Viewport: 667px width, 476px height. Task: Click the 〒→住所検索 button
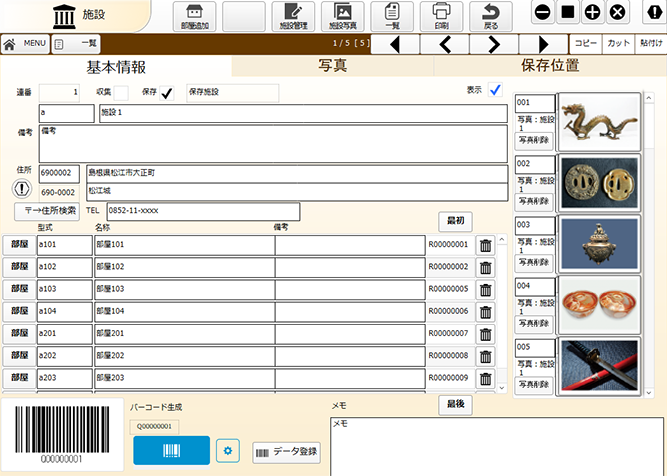(45, 211)
